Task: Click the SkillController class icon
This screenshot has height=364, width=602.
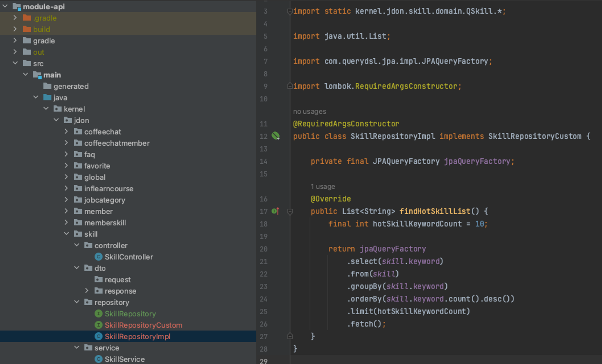Action: pos(98,257)
